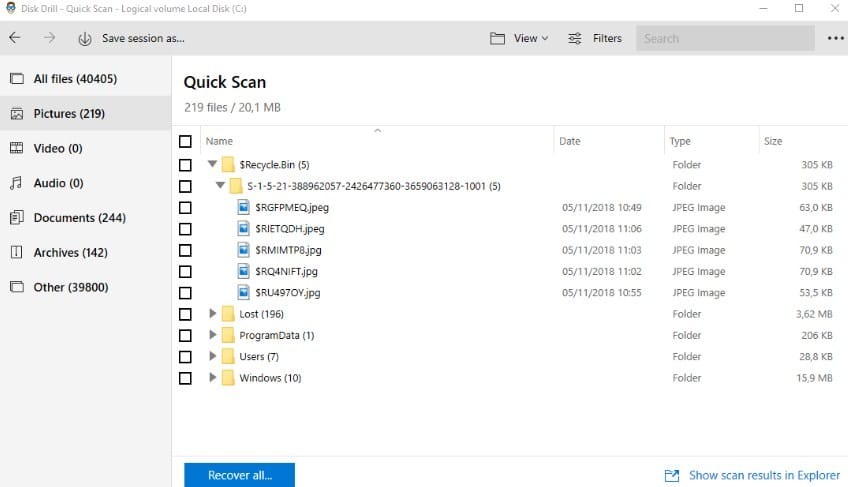The width and height of the screenshot is (848, 487).
Task: Click the Audio music note icon
Action: pos(17,183)
